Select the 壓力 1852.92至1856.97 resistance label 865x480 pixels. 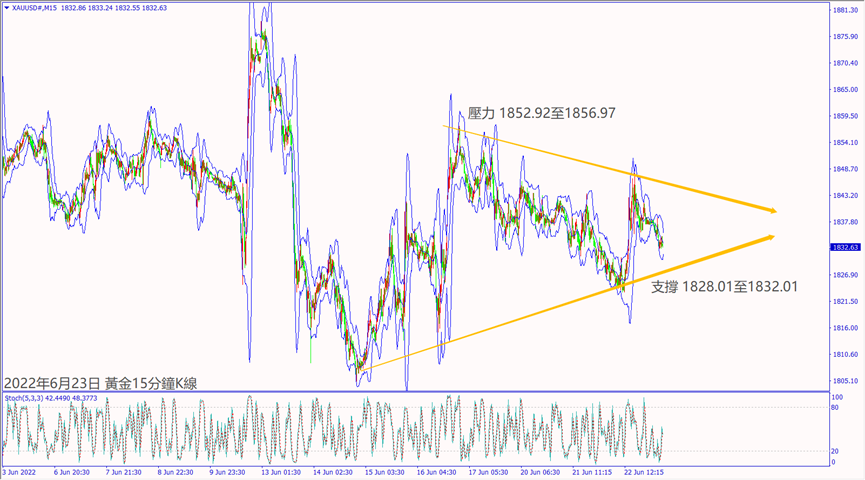point(541,114)
